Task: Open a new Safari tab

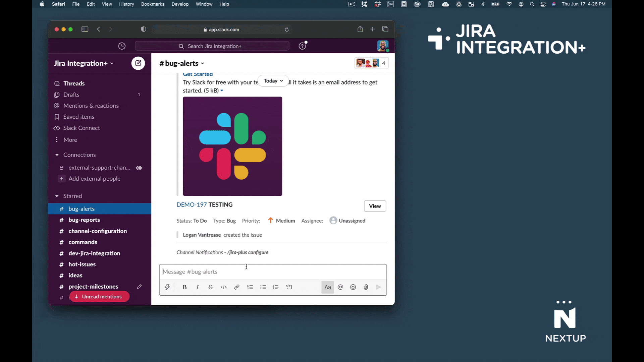Action: [x=372, y=29]
